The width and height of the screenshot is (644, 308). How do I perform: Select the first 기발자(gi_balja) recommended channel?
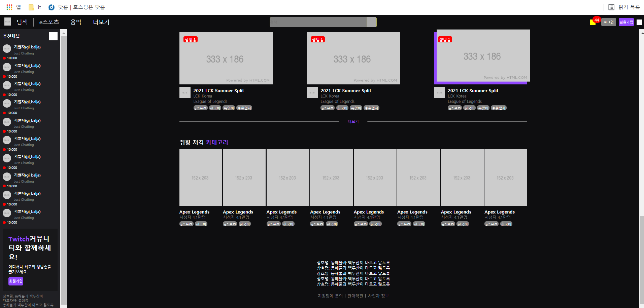(x=30, y=52)
